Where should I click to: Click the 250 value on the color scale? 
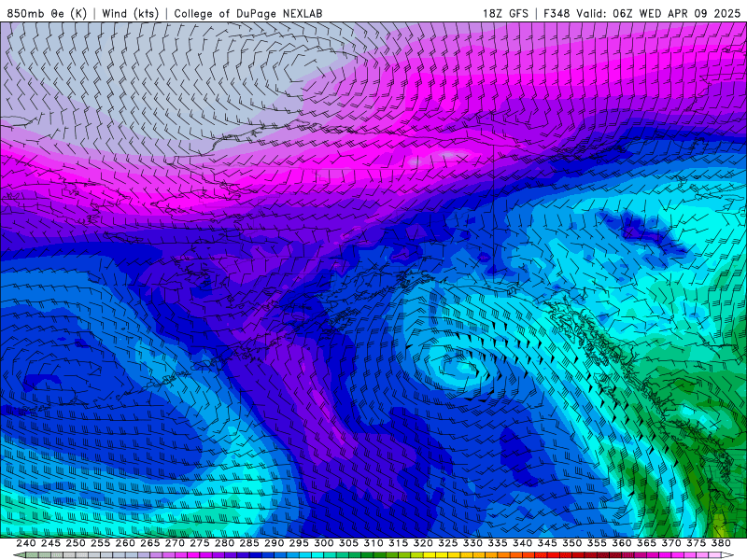(x=76, y=543)
